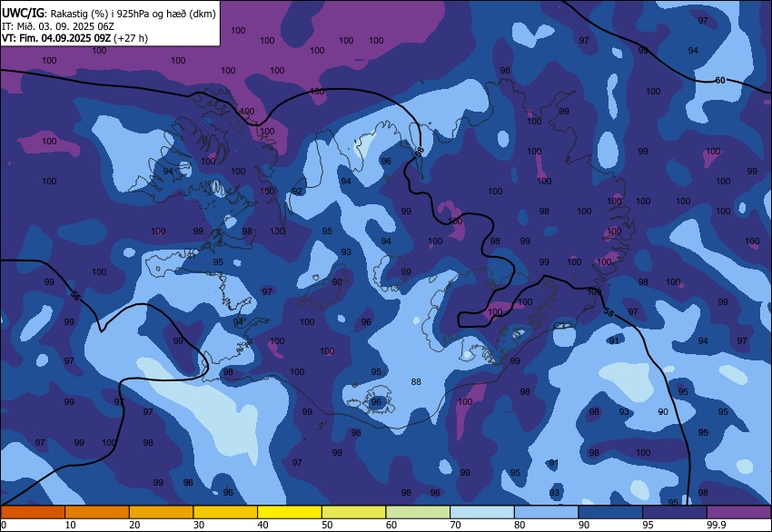Click the '70' tick label in the legend
This screenshot has width=772, height=532.
click(x=455, y=525)
